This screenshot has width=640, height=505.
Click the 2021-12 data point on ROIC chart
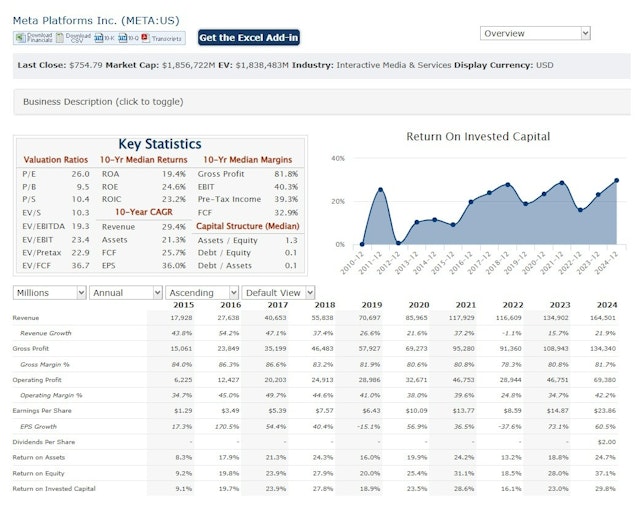click(562, 183)
